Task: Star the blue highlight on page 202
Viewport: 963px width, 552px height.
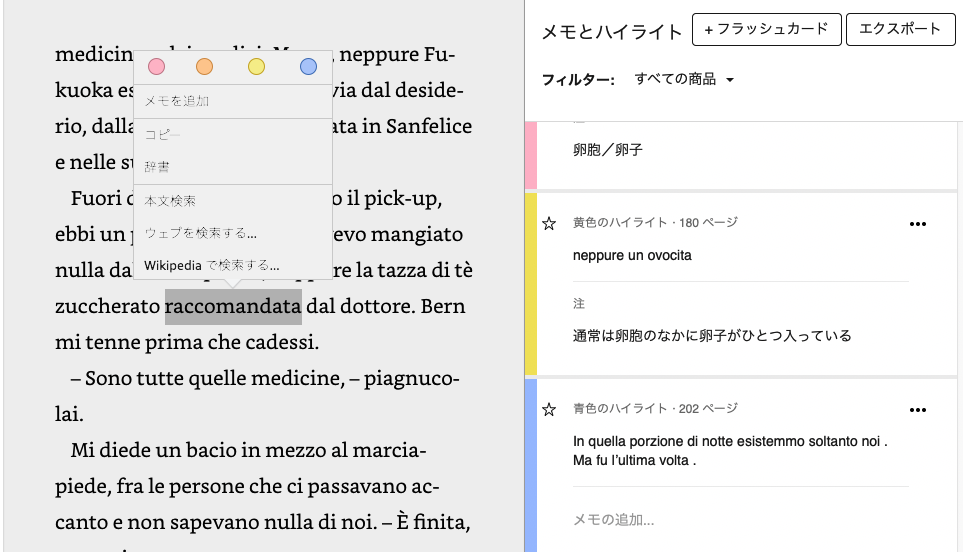Action: point(548,409)
